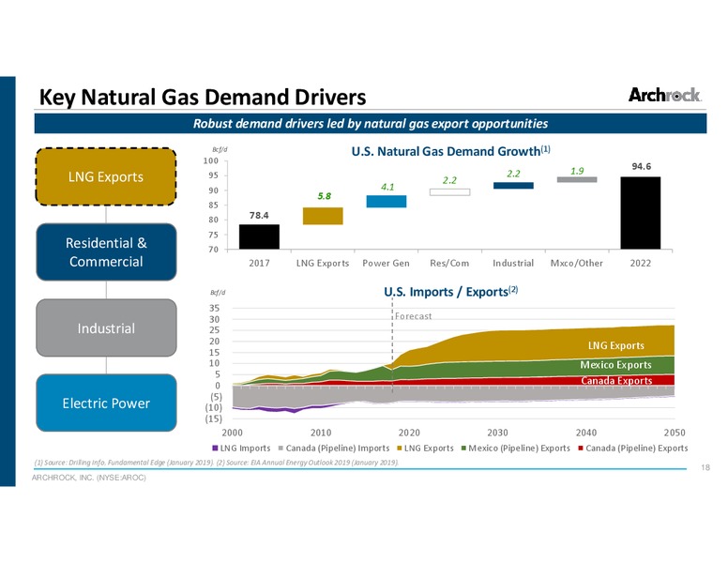Viewport: 728px width, 563px height.
Task: Click the blue Power Gen waterfall bar
Action: point(387,201)
